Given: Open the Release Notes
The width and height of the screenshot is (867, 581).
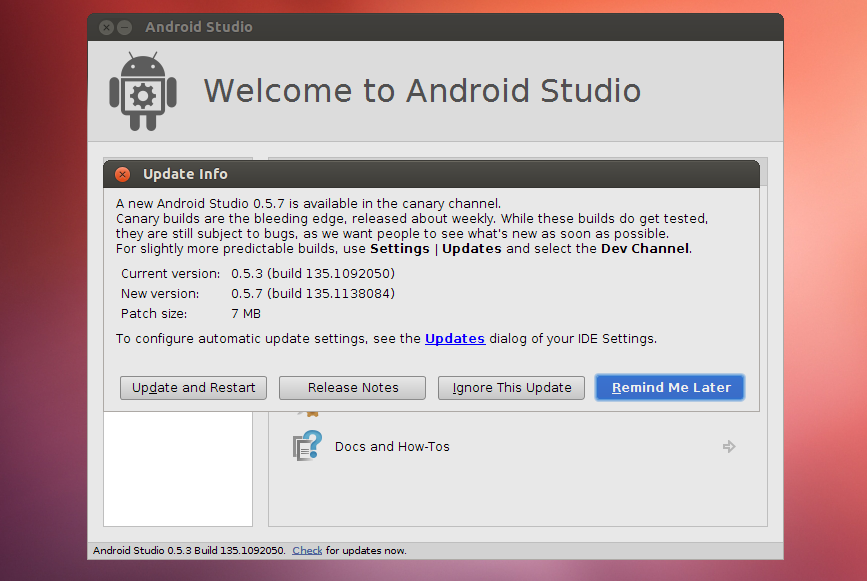Looking at the screenshot, I should click(352, 388).
